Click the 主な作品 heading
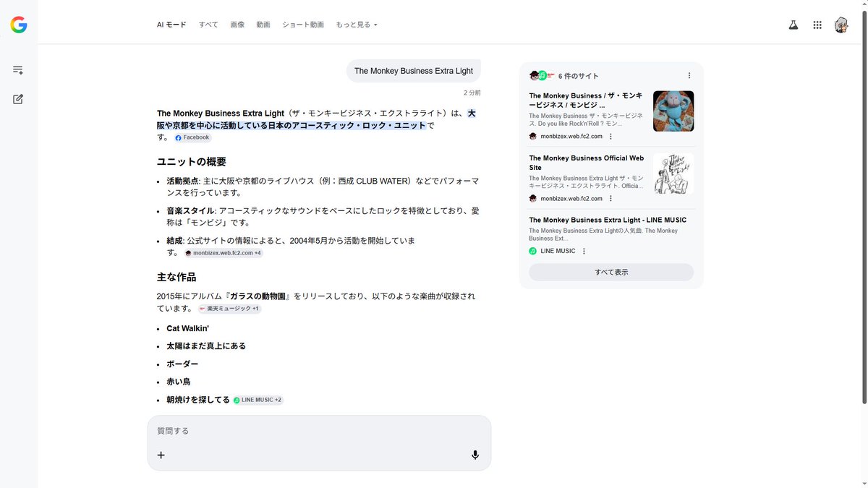868x488 pixels. coord(176,277)
